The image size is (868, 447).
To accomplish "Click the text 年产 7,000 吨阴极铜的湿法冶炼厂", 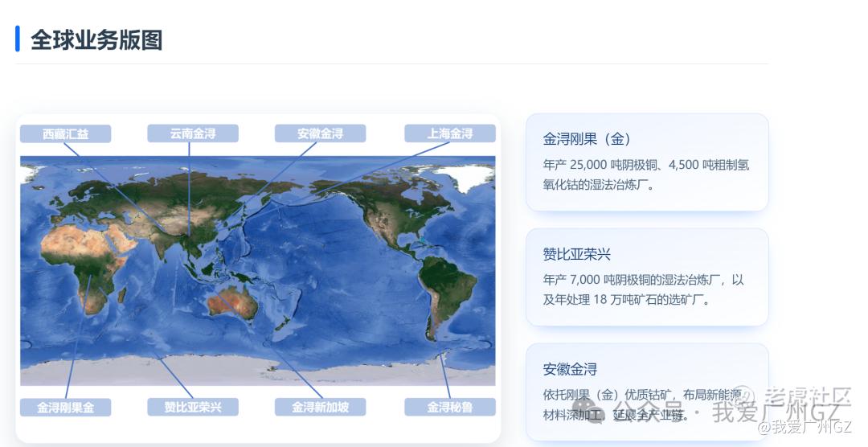I will (x=633, y=280).
